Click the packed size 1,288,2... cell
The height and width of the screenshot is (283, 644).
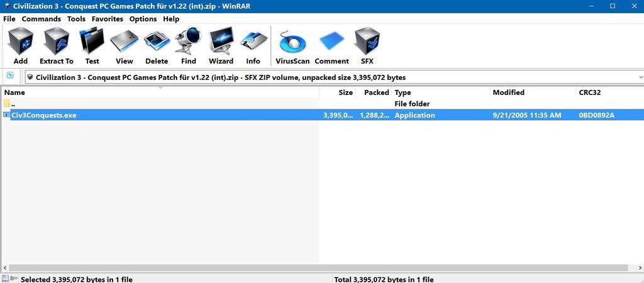(x=374, y=115)
